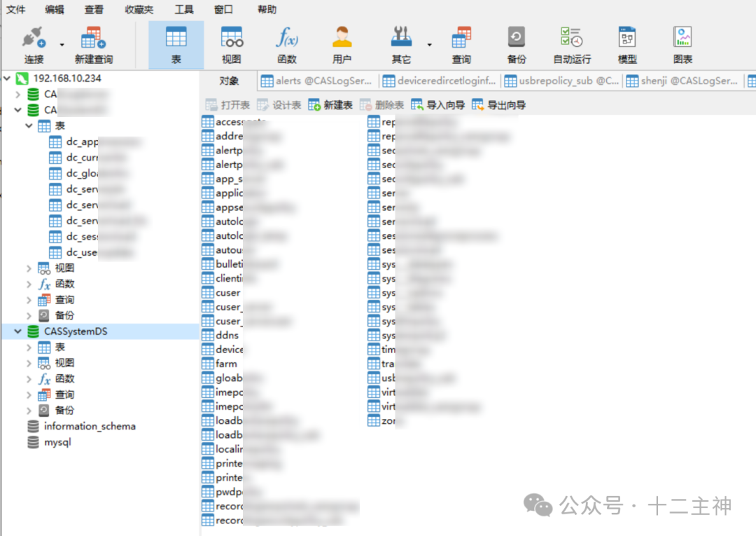This screenshot has height=536, width=756.
Task: Open the 查看 menu
Action: click(94, 9)
